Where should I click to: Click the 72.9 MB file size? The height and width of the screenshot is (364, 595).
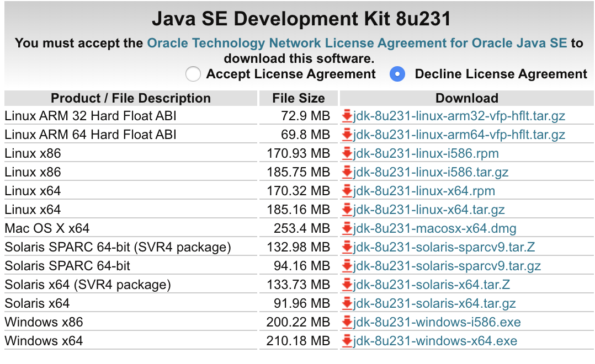[x=305, y=116]
